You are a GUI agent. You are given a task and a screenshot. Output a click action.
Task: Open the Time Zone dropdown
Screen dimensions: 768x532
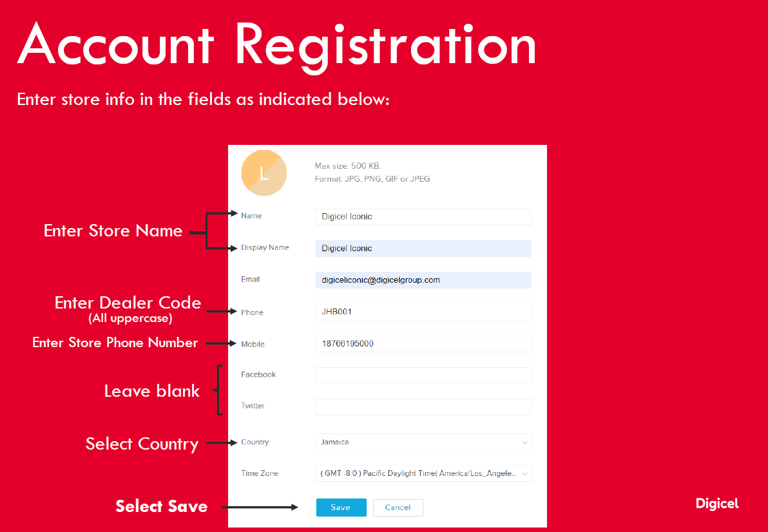(x=424, y=474)
